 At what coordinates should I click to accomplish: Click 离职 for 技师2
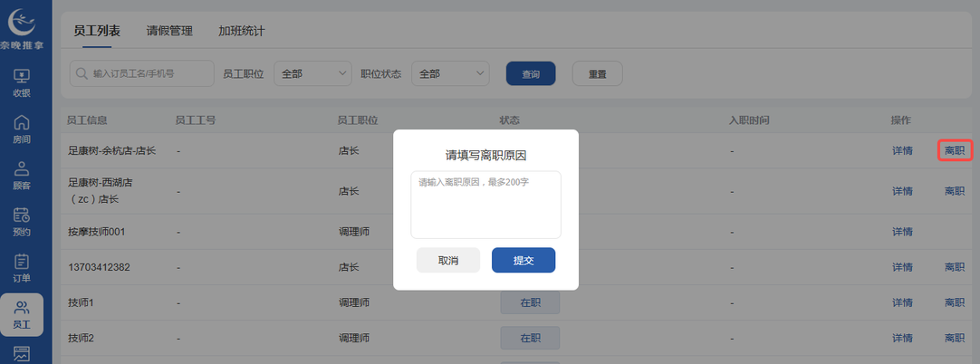(955, 339)
